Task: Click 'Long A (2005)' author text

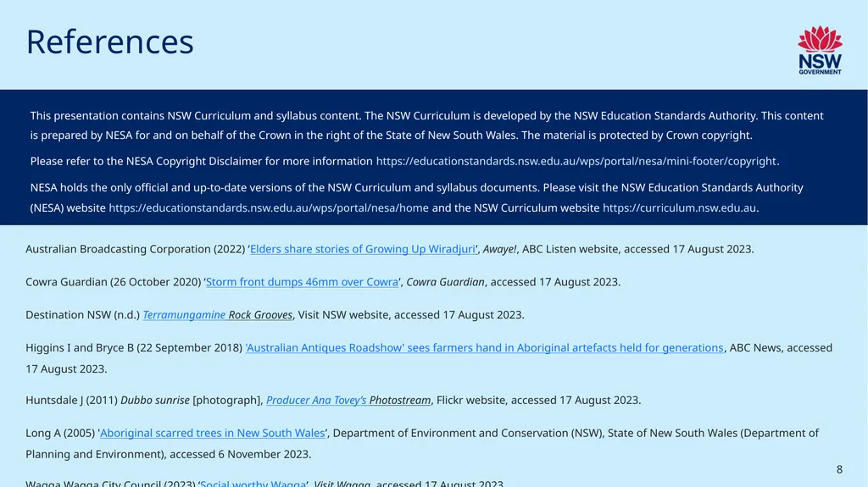Action: pos(60,433)
